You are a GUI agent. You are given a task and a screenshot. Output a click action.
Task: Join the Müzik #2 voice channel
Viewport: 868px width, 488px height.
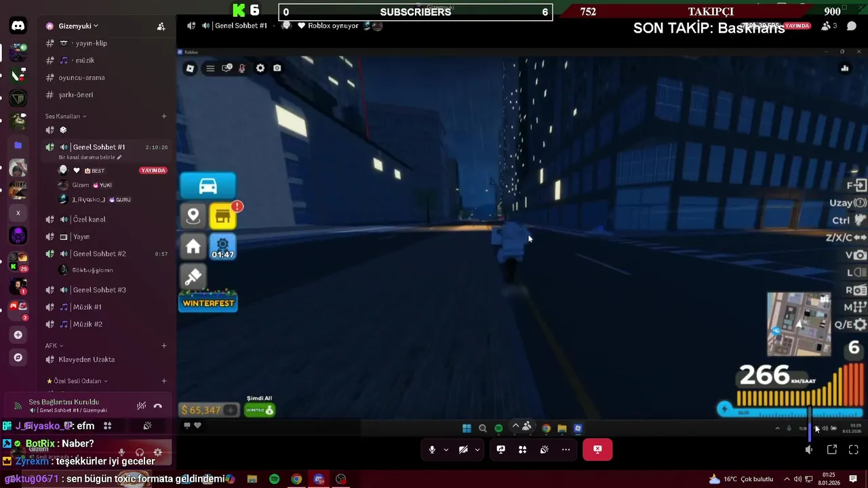pyautogui.click(x=87, y=324)
